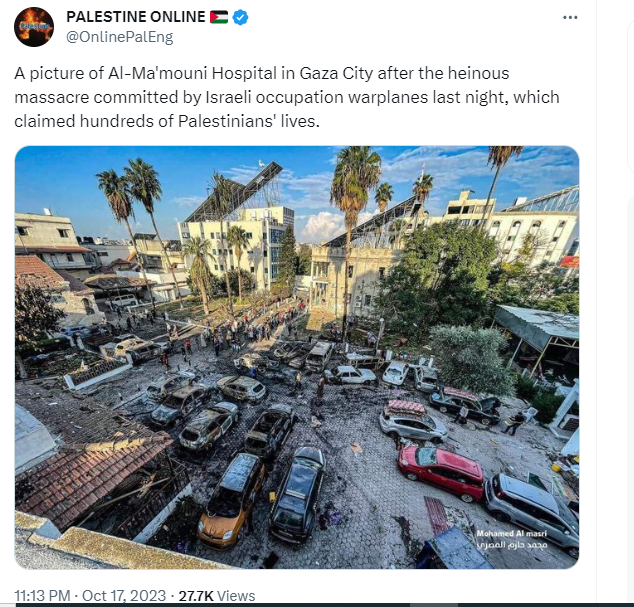Click the orange burnt car in the photo
This screenshot has height=607, width=634.
point(231,500)
